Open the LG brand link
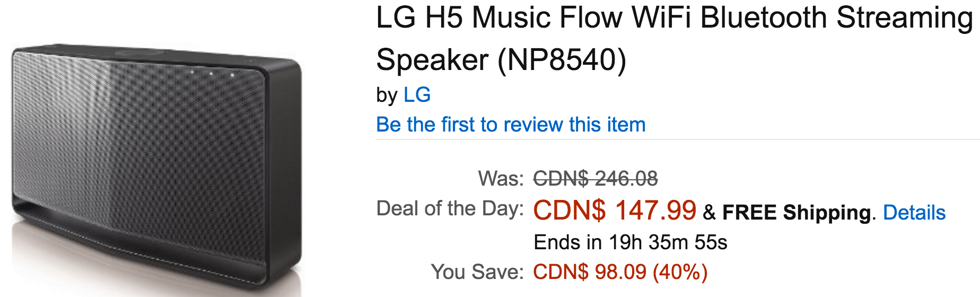The height and width of the screenshot is (297, 980). point(417,95)
